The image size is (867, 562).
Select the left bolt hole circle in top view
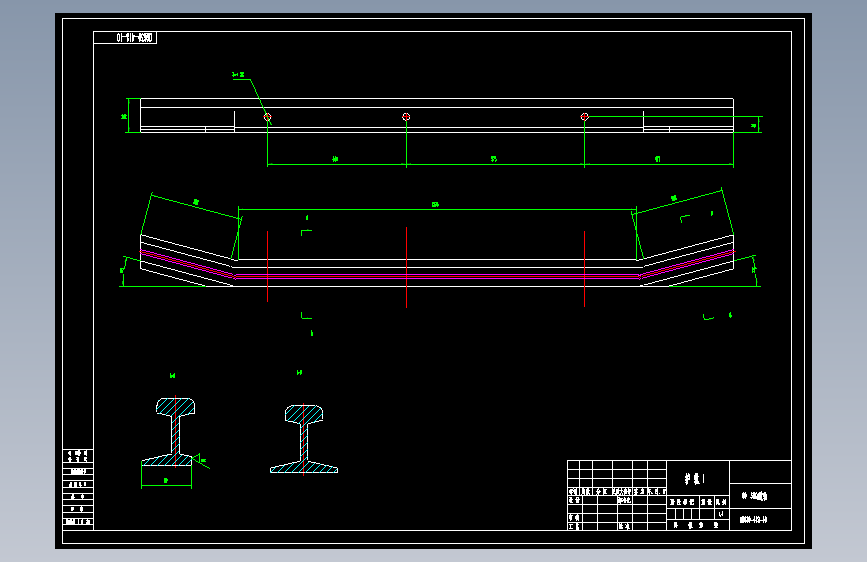coord(268,117)
